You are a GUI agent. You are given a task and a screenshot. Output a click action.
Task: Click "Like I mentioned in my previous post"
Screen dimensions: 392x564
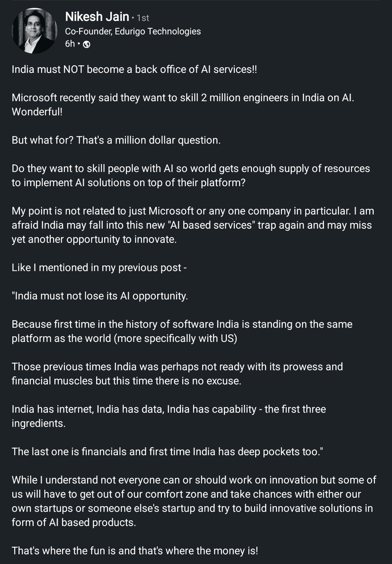[x=99, y=268]
